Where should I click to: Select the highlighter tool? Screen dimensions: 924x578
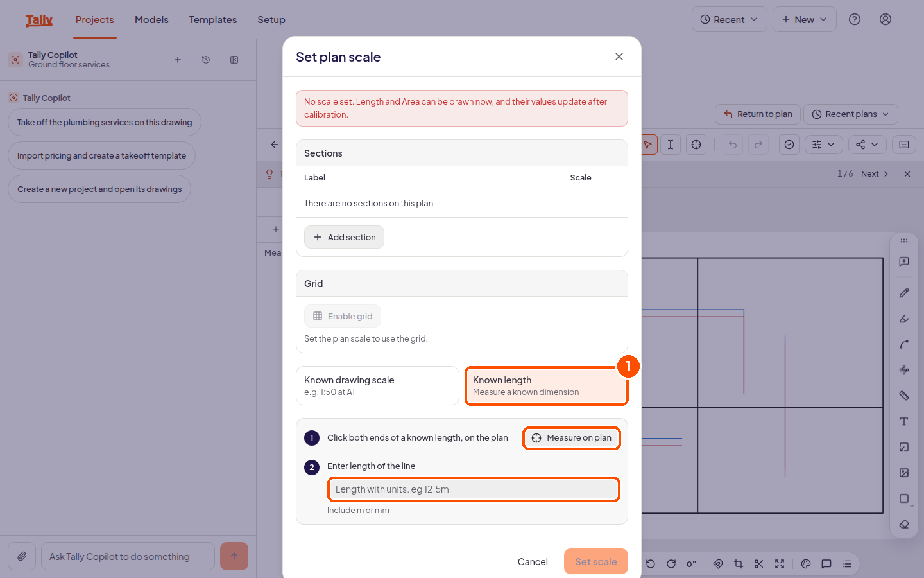tap(904, 319)
